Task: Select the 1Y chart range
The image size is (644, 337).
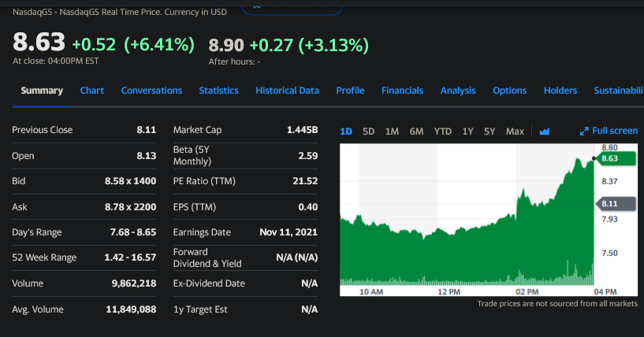Action: (468, 131)
